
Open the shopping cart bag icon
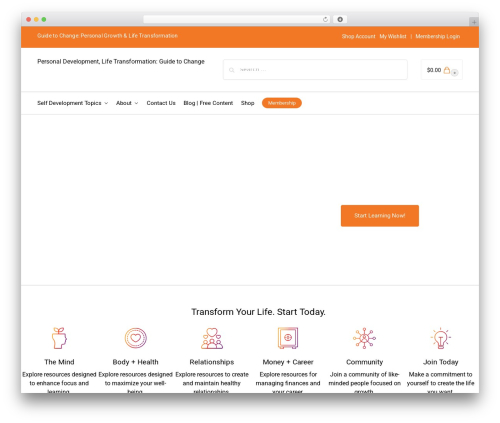tap(447, 70)
